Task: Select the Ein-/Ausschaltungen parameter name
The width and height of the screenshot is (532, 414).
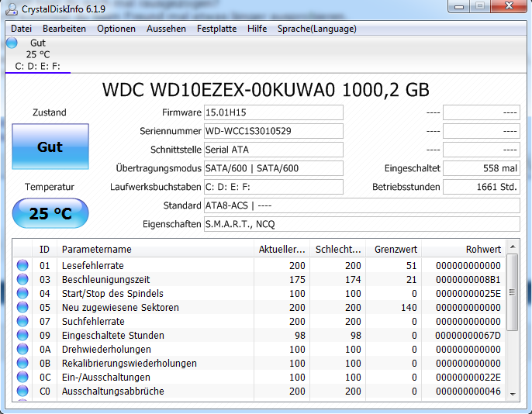Action: 105,377
